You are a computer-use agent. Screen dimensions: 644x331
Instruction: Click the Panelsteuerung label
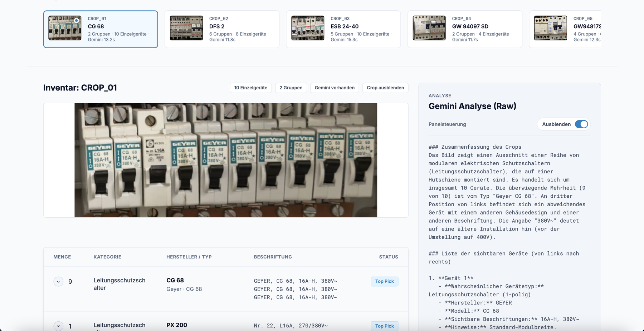(x=447, y=124)
